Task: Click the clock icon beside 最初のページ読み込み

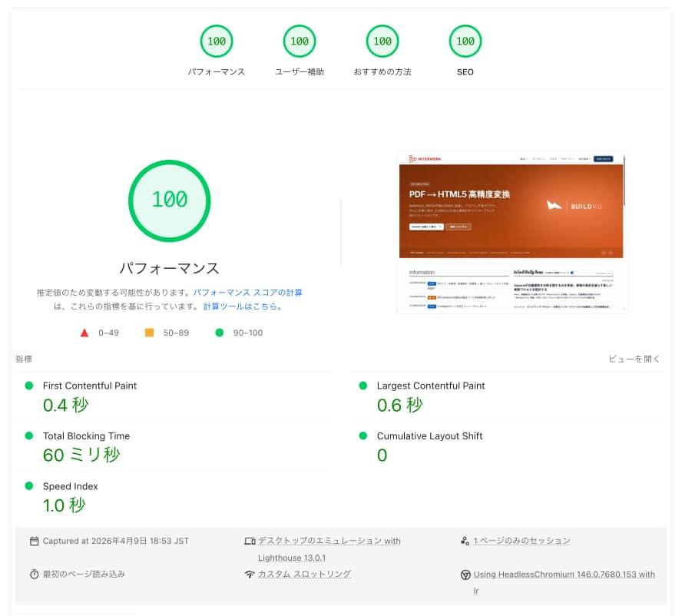Action: pos(34,574)
